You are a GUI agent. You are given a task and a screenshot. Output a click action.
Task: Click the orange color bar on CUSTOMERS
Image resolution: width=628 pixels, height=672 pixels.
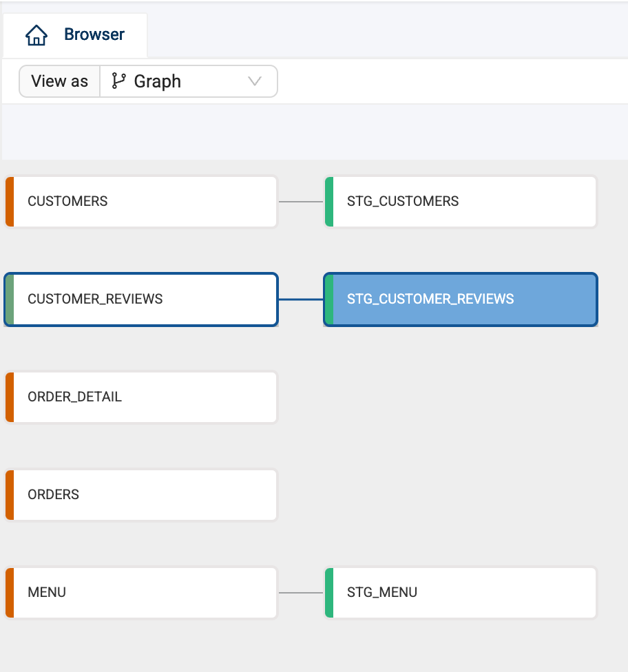(10, 202)
